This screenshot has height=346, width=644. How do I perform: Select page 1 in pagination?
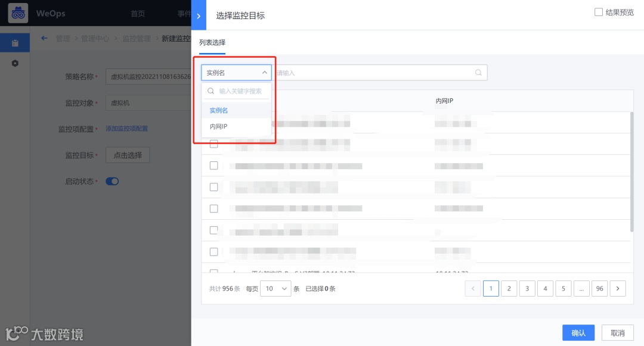coord(491,289)
